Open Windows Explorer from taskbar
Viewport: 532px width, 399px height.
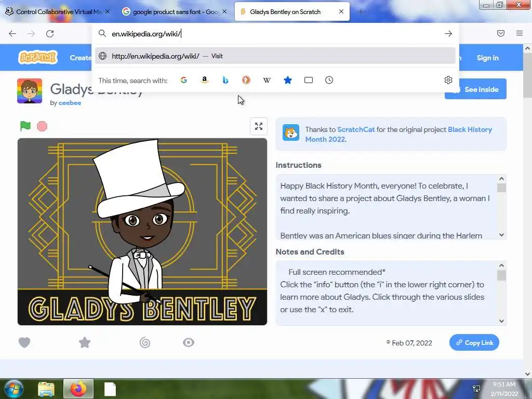(x=46, y=389)
